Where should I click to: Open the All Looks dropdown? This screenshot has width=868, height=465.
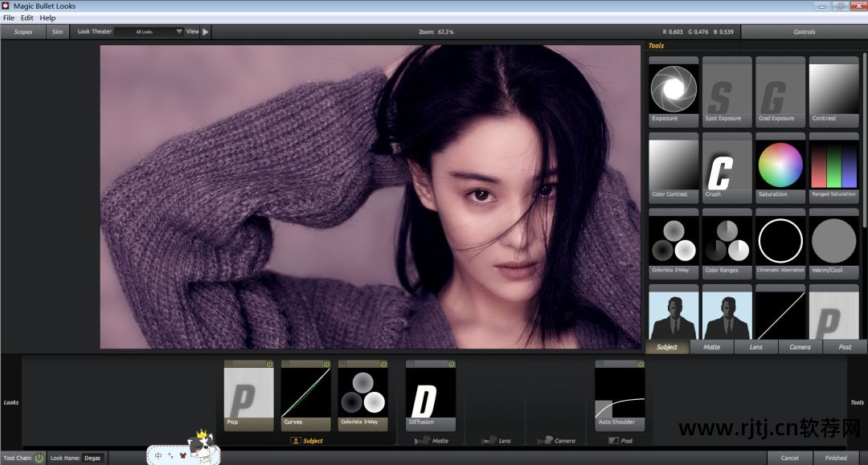pos(149,32)
